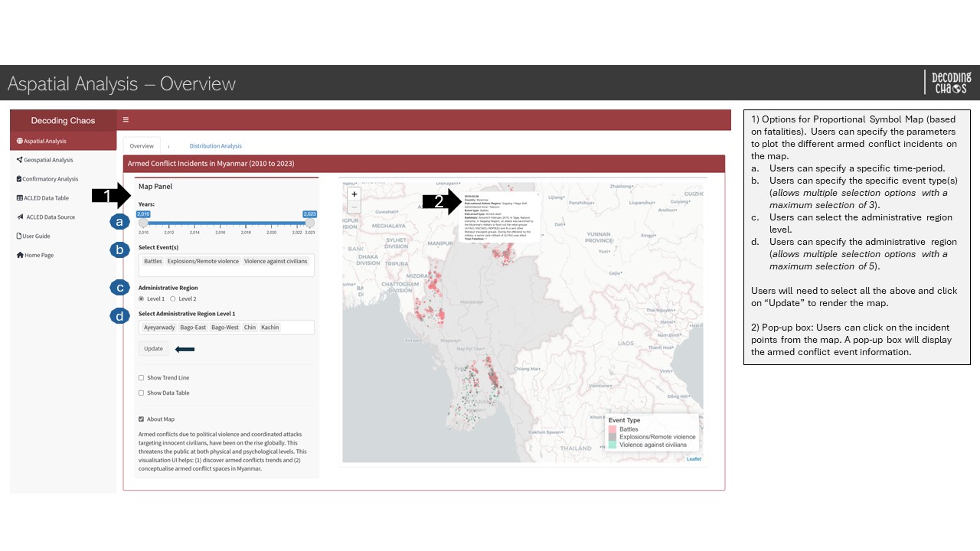Screen dimensions: 980x551
Task: Open the User Guide page
Action: (36, 236)
